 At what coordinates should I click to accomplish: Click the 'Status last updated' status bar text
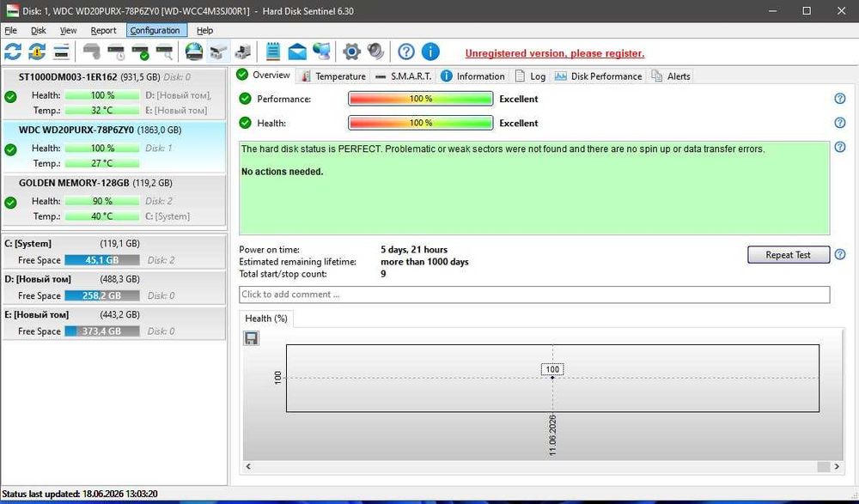(x=80, y=494)
